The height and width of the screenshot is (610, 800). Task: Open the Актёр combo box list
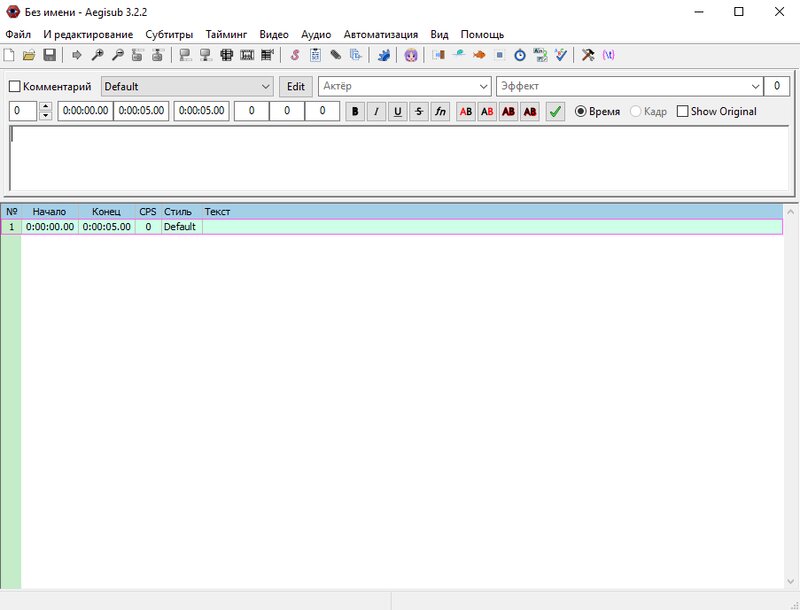point(484,87)
